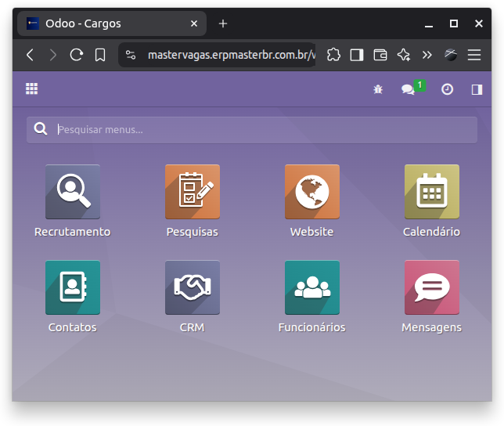Image resolution: width=504 pixels, height=426 pixels.
Task: Open the Mensagens app
Action: click(x=431, y=287)
